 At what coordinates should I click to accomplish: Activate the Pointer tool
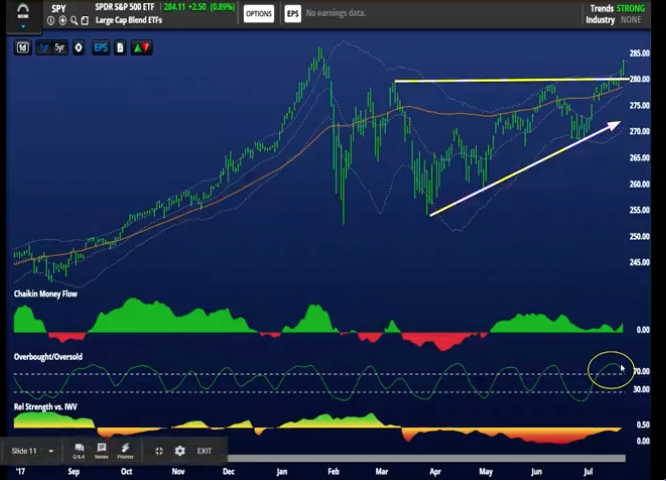coord(125,451)
